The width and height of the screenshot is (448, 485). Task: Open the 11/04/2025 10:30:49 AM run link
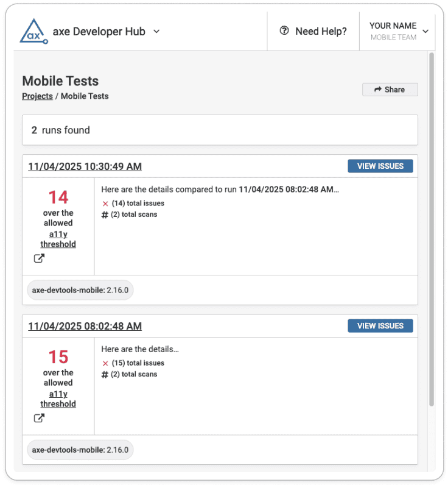coord(85,166)
